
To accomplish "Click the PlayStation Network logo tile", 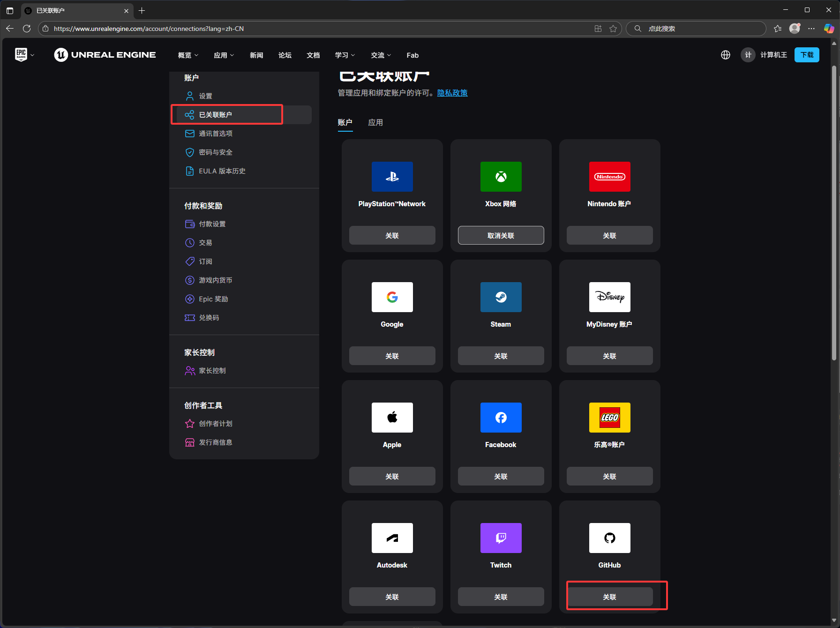I will point(392,177).
